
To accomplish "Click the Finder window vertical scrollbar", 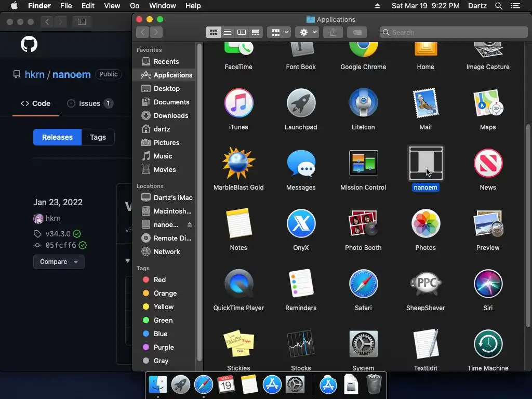I will coord(528,225).
